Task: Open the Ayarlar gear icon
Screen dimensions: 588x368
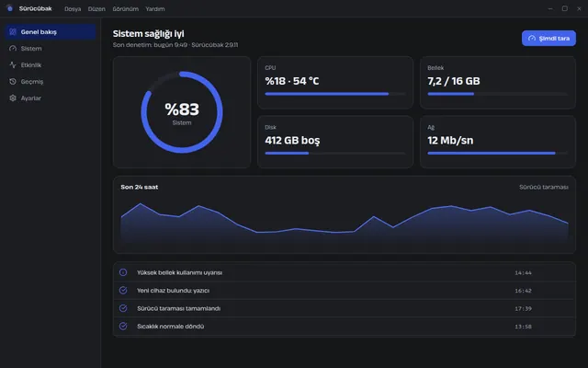Action: [x=13, y=98]
